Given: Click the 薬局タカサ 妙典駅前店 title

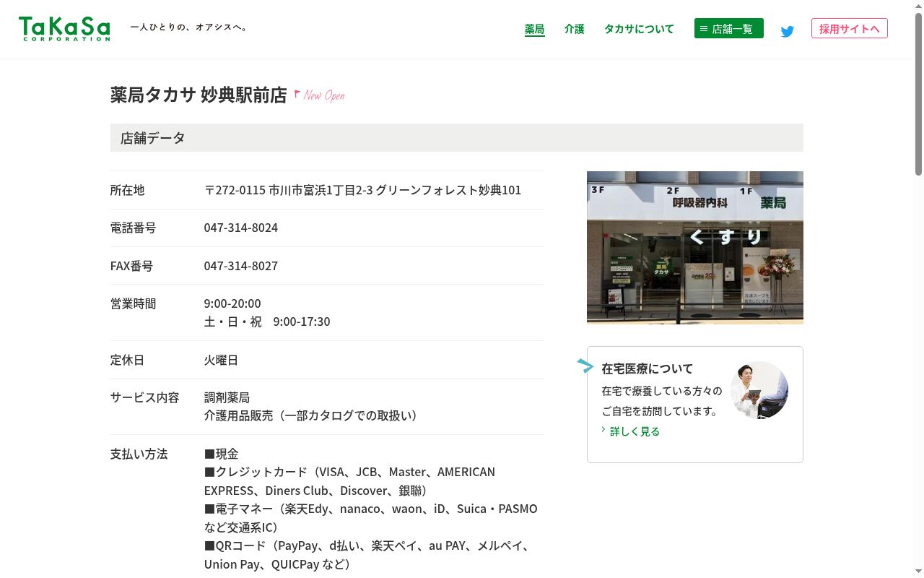Looking at the screenshot, I should pyautogui.click(x=199, y=95).
